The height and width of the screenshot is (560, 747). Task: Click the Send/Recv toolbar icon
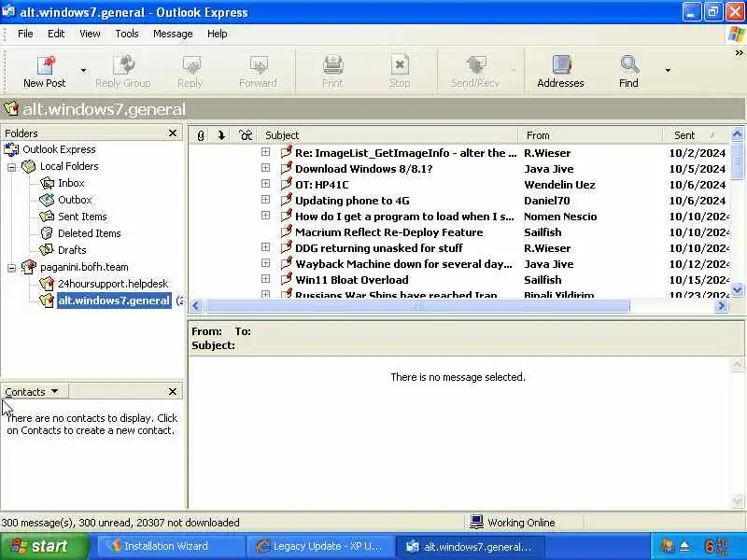475,64
